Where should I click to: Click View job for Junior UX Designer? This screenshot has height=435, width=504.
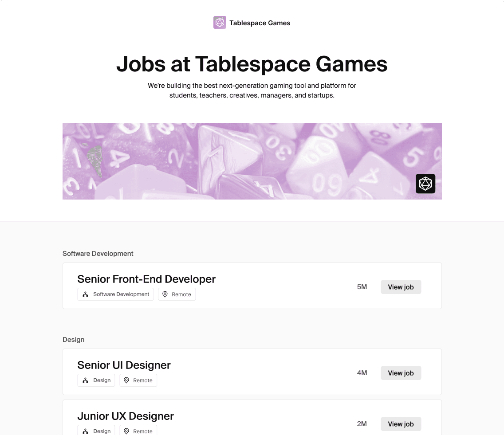[x=401, y=424]
